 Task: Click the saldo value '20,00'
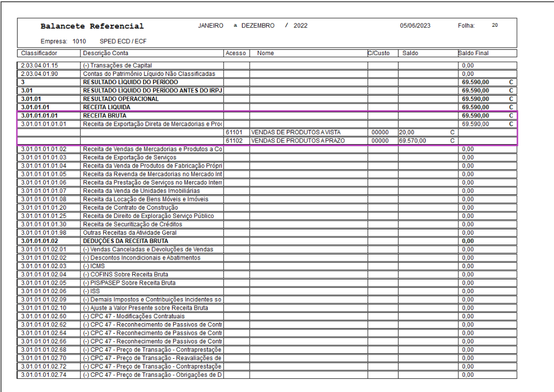tap(406, 133)
